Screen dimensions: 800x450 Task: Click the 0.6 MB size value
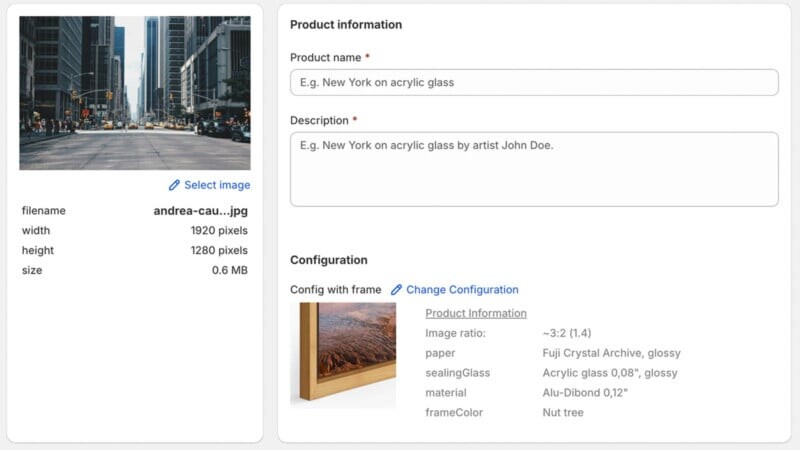(229, 270)
